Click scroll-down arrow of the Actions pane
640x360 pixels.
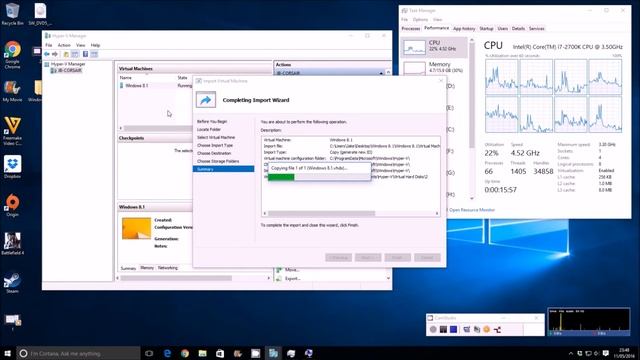click(x=388, y=278)
